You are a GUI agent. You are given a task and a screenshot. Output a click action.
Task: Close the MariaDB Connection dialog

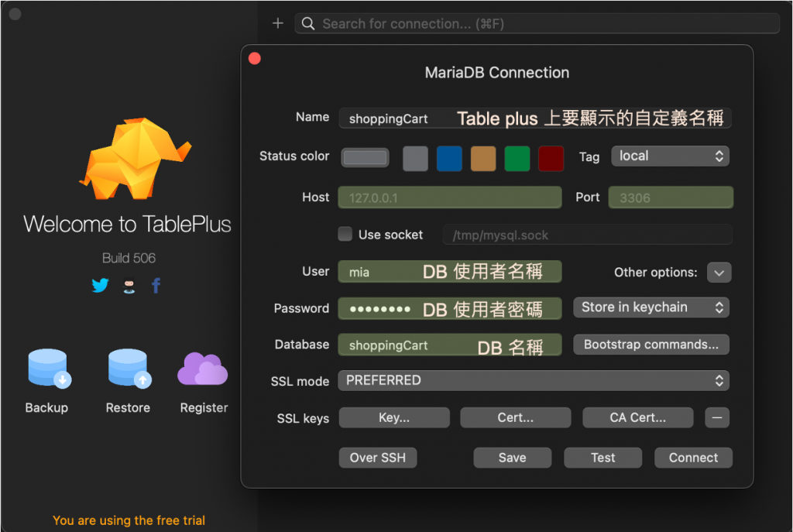(x=255, y=59)
